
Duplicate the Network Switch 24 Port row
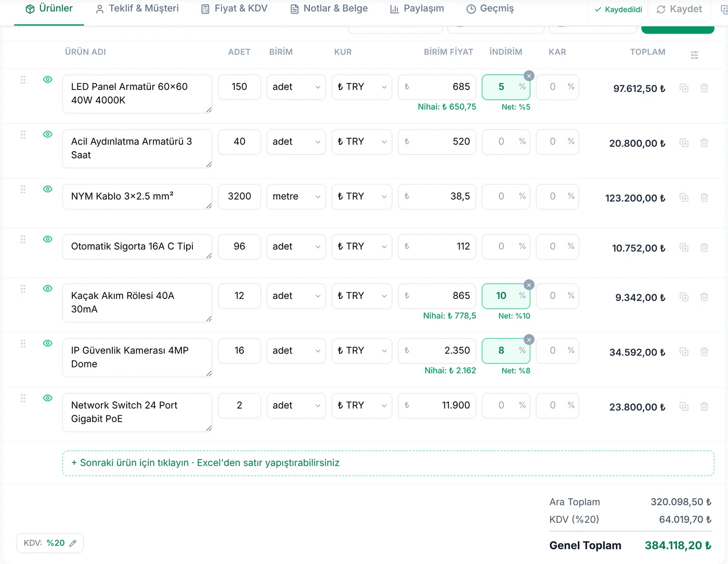pos(684,406)
